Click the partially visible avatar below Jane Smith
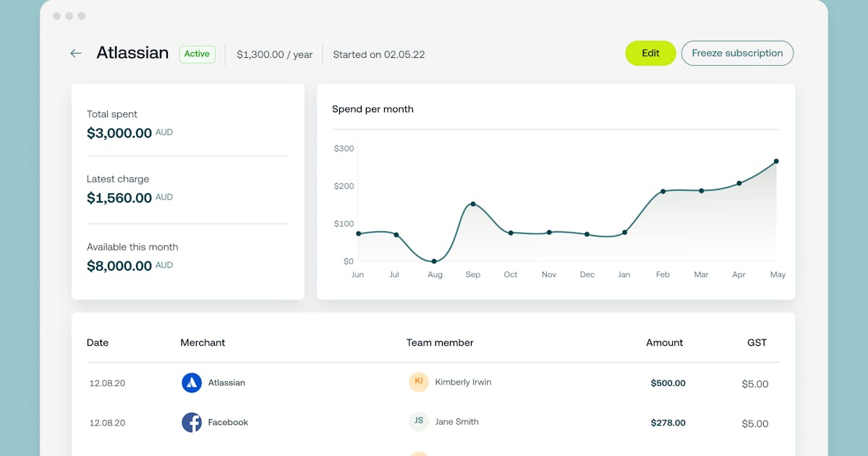The image size is (868, 456). pyautogui.click(x=419, y=454)
